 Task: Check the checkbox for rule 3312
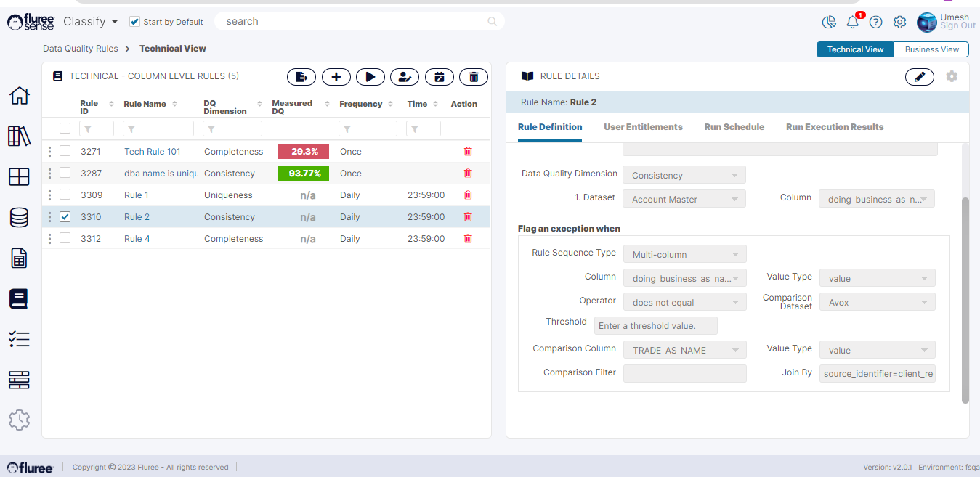65,238
